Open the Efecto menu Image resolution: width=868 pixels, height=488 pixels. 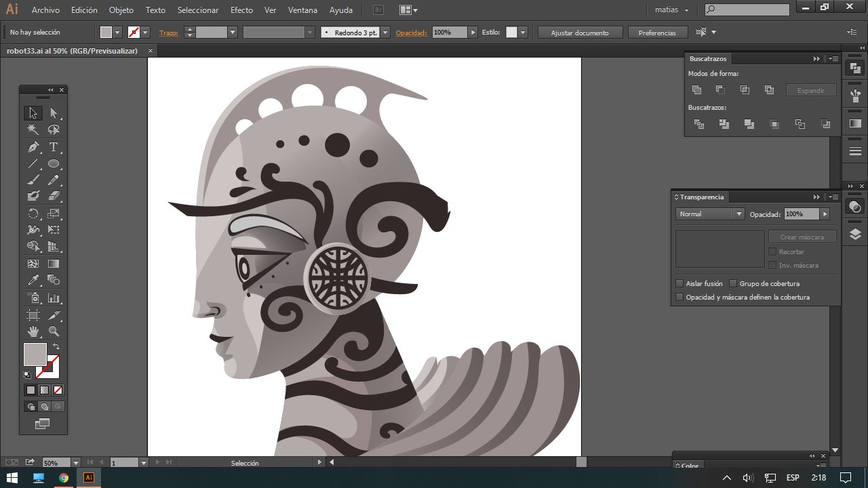(x=241, y=10)
